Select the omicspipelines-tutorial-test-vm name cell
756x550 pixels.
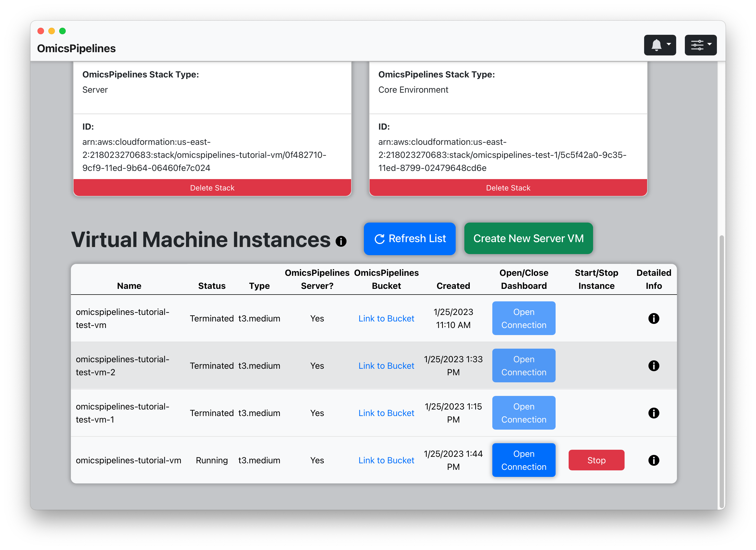(x=122, y=318)
